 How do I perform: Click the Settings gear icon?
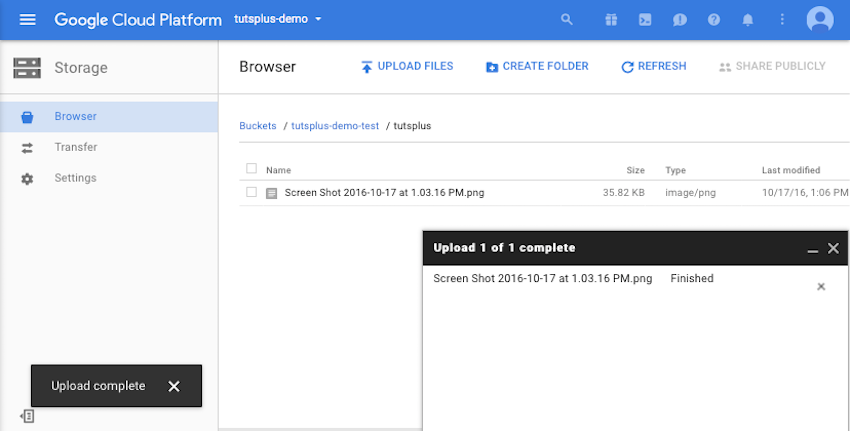[27, 179]
